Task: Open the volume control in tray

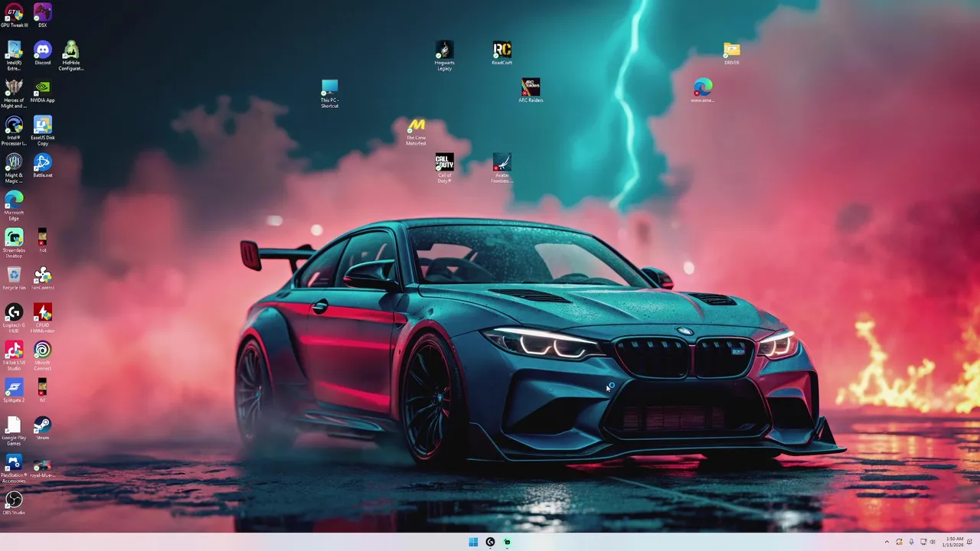Action: pos(933,542)
